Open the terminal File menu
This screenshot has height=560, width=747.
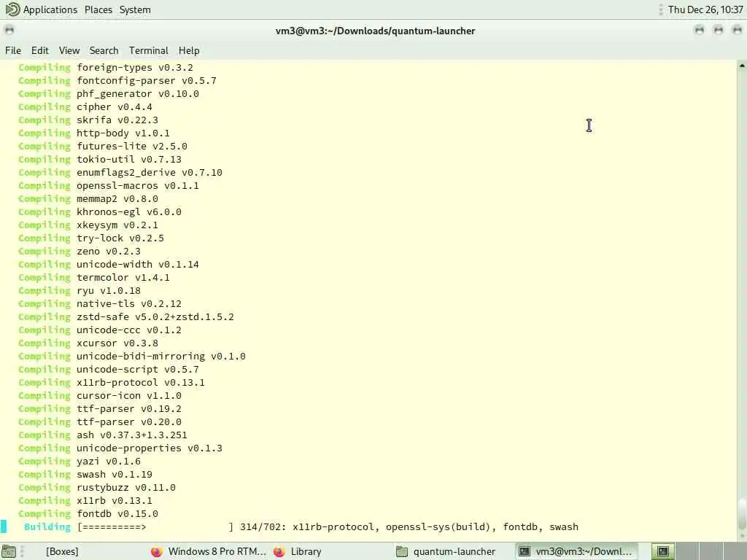13,50
